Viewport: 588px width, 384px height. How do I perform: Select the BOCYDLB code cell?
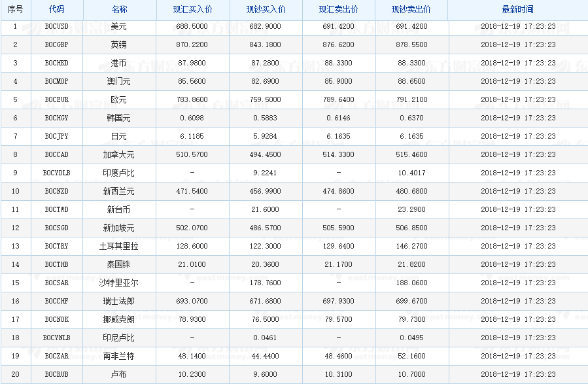(57, 173)
